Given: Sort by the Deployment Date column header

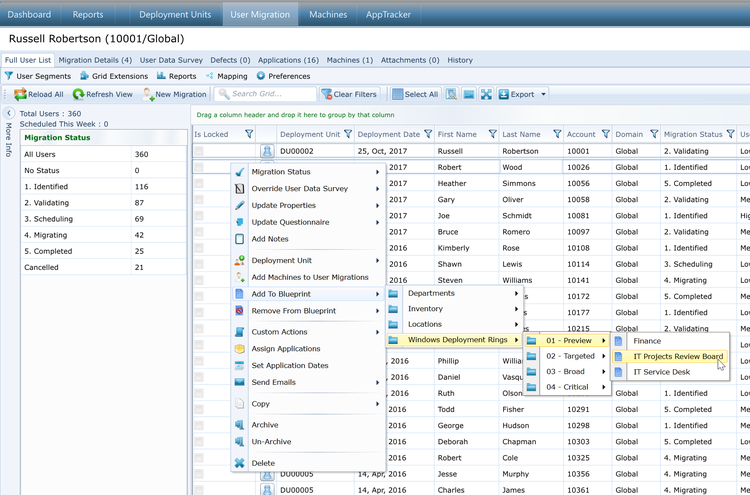Looking at the screenshot, I should coord(388,134).
